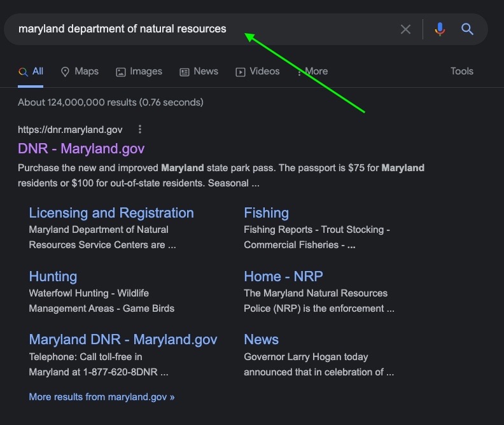Start voice search via microphone icon

pyautogui.click(x=440, y=29)
